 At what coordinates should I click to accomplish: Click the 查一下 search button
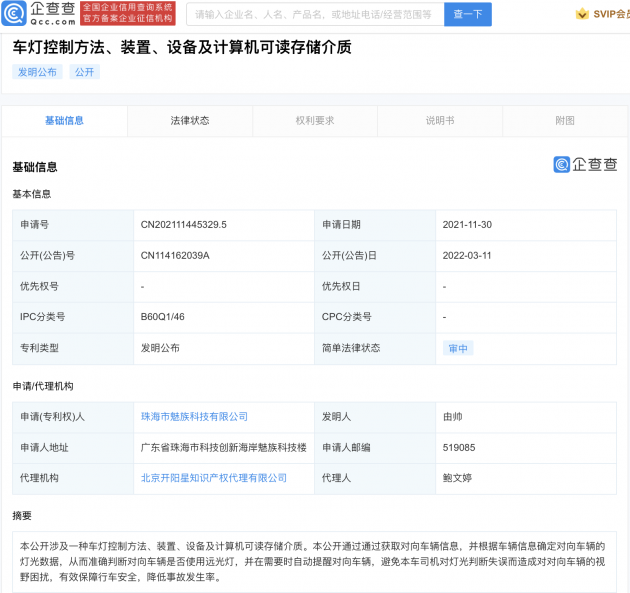(x=468, y=14)
